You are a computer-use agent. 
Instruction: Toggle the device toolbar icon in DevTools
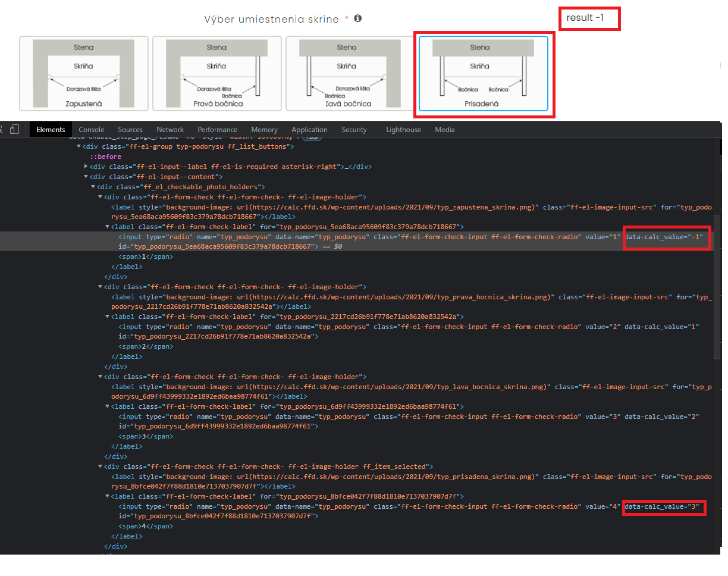(x=15, y=129)
